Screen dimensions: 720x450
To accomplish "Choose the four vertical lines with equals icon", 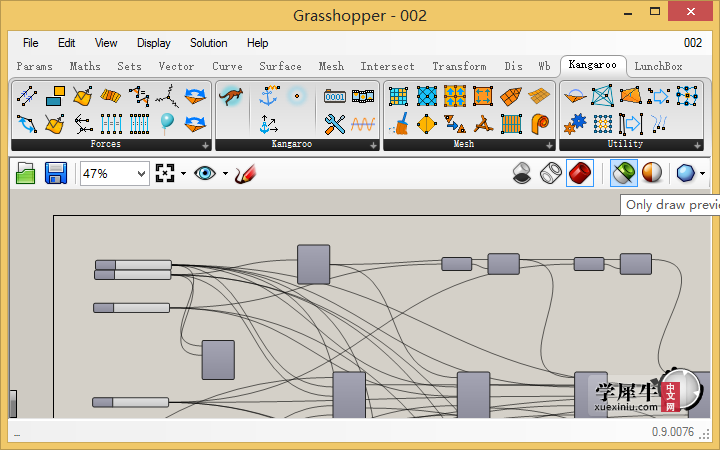I will coord(111,124).
